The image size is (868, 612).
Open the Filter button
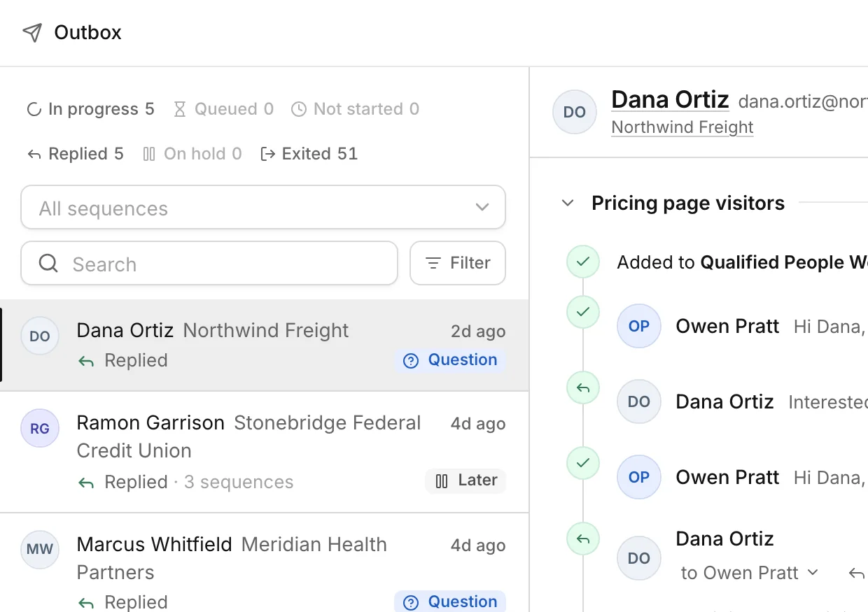(458, 263)
